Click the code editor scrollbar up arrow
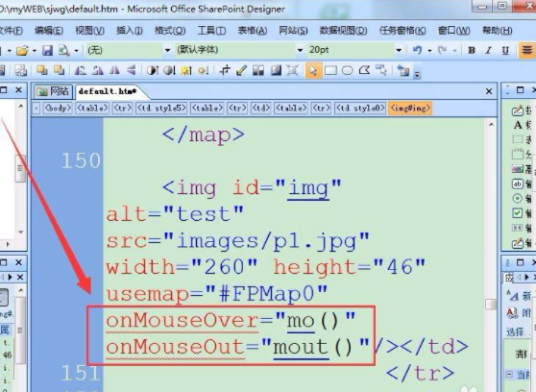536x392 pixels. 491,125
